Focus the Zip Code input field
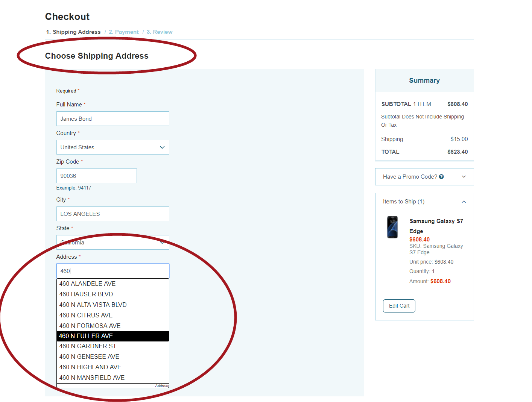Image resolution: width=532 pixels, height=402 pixels. click(x=96, y=176)
